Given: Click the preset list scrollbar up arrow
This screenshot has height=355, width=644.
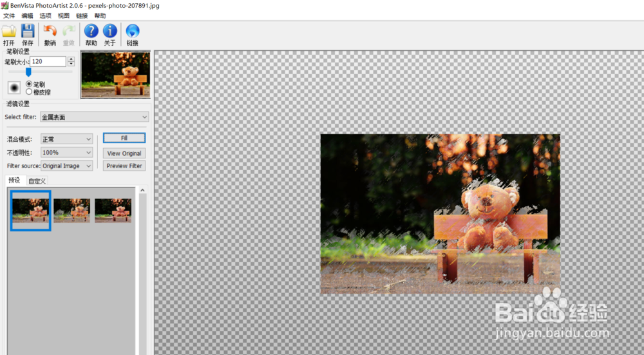Looking at the screenshot, I should click(x=142, y=190).
